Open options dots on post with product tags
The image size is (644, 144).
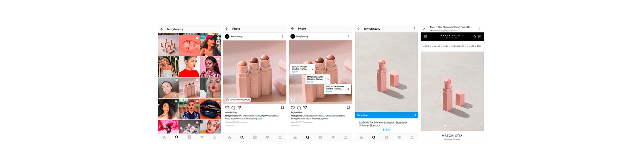click(x=348, y=36)
